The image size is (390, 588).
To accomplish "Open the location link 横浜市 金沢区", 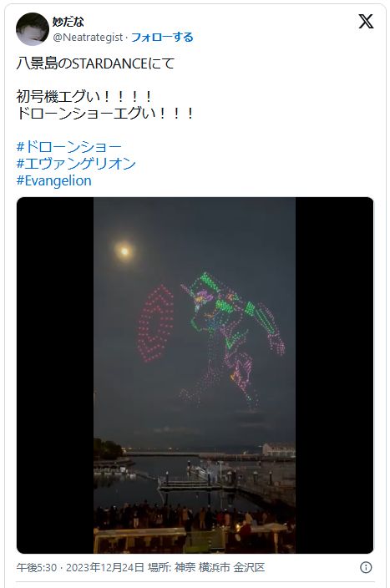I will (x=232, y=567).
